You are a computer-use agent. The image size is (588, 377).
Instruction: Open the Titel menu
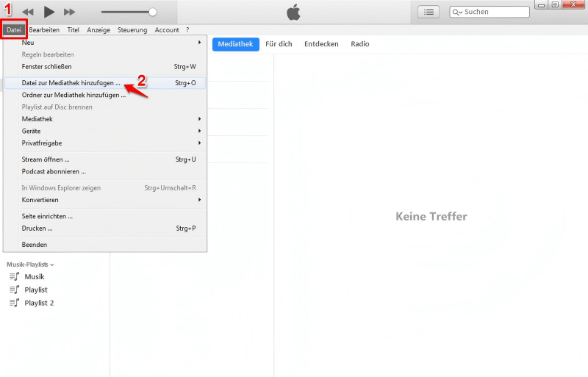[x=73, y=29]
